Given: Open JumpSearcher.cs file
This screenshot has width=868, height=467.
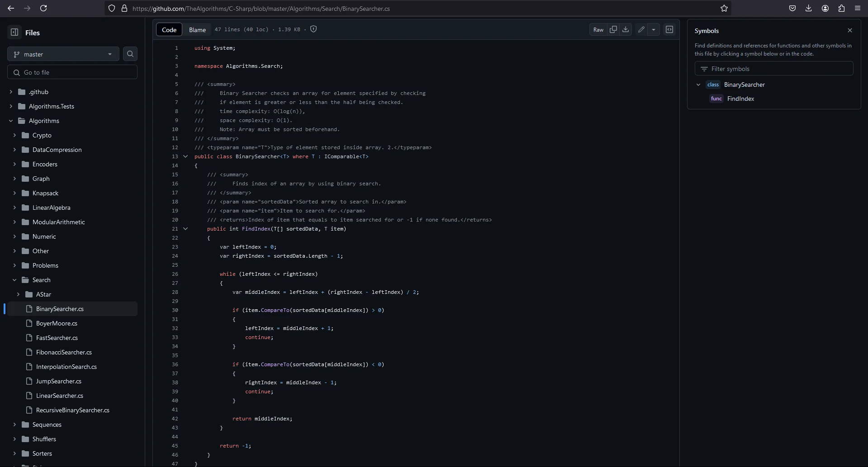Looking at the screenshot, I should coord(59,381).
